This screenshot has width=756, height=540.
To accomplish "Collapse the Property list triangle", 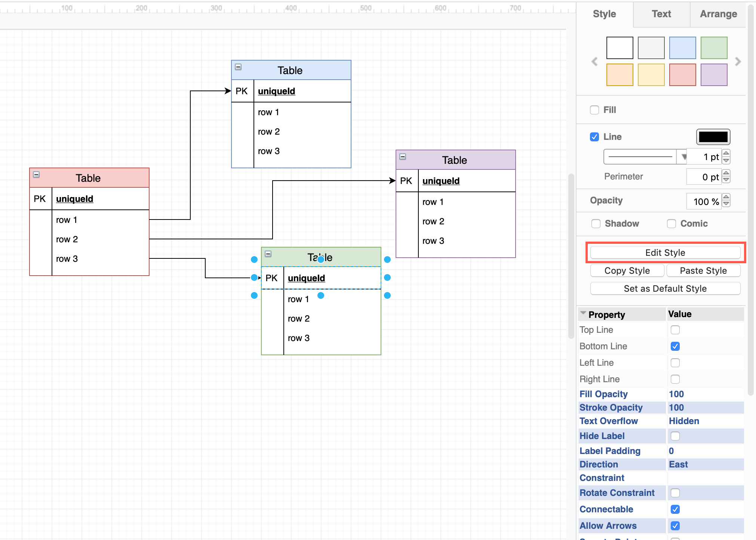I will coord(583,313).
